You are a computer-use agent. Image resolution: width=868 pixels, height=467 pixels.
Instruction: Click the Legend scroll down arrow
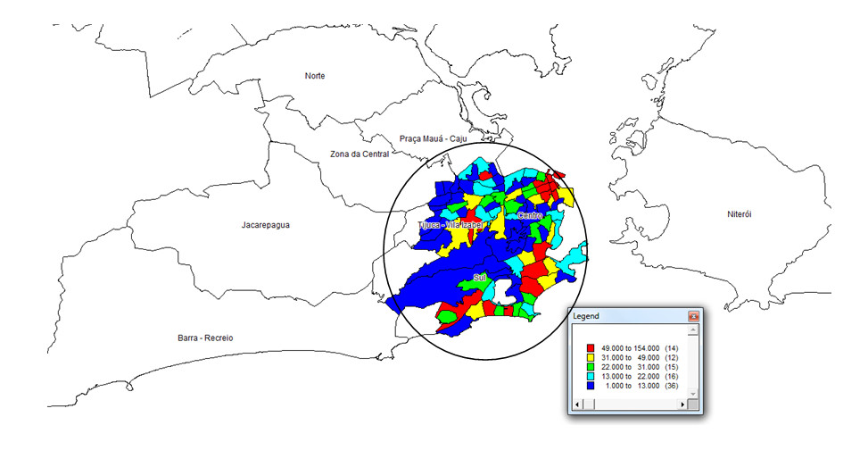tap(693, 394)
